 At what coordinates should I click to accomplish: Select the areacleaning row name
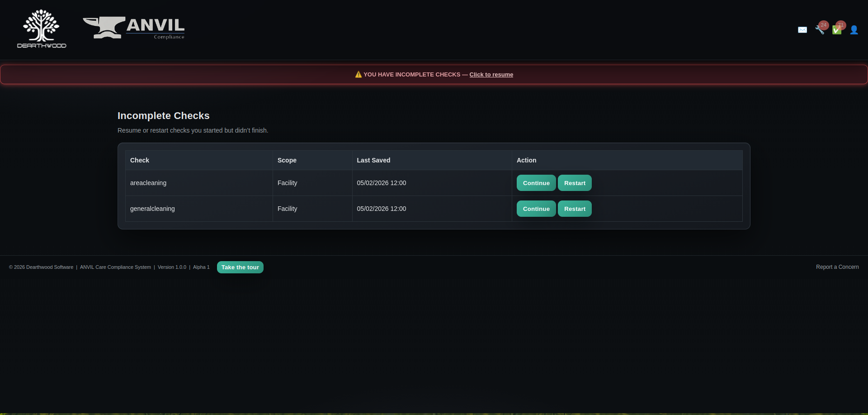[148, 183]
